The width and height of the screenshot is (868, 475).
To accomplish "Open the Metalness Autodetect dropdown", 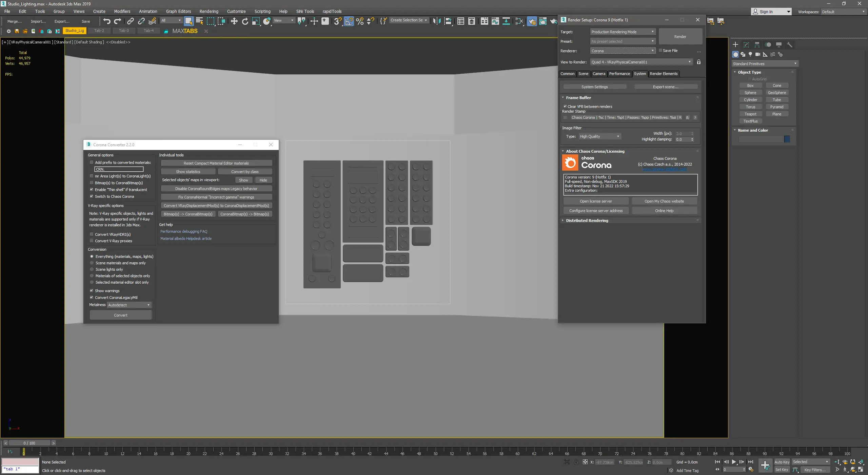I will pos(129,305).
